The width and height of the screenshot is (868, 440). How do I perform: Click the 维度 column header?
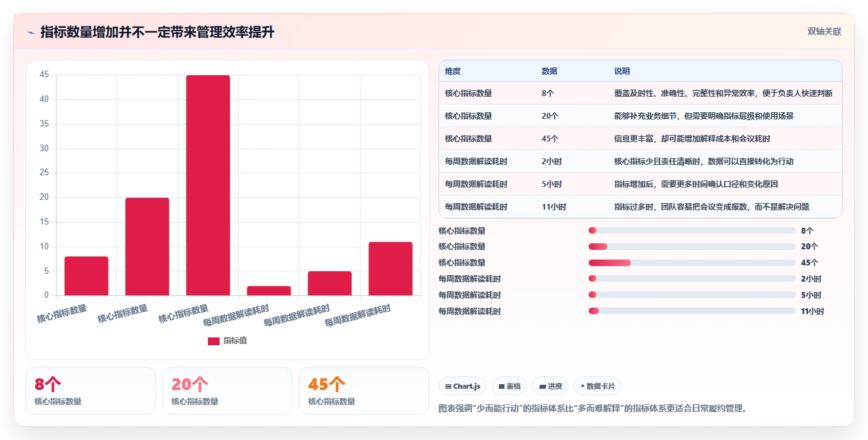tap(453, 71)
